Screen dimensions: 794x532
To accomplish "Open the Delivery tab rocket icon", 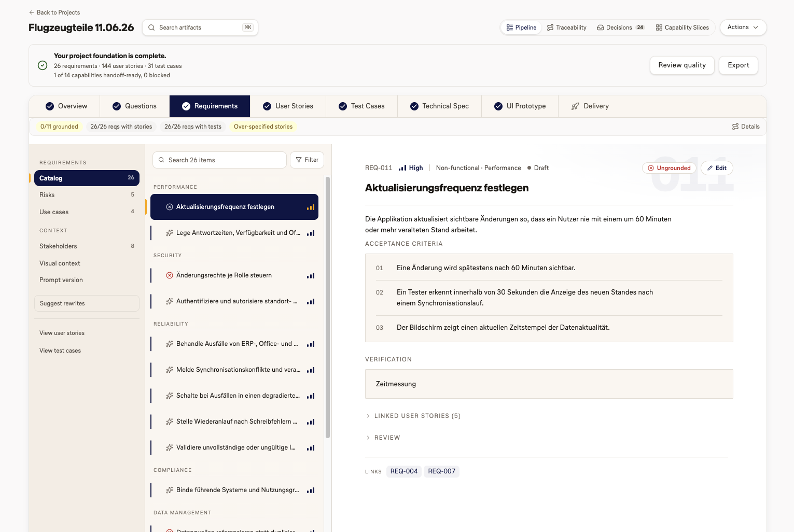I will point(575,106).
